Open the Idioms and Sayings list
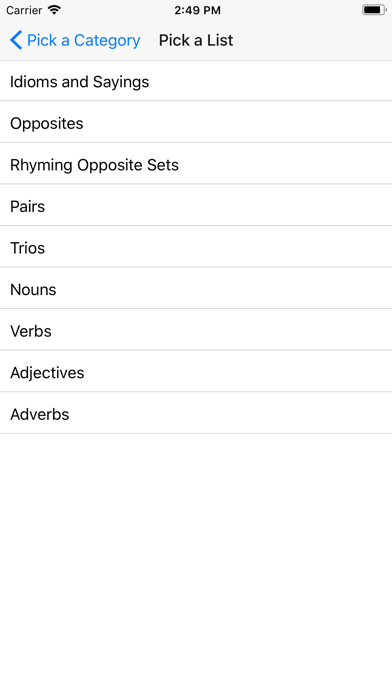Viewport: 392px width, 696px height. pyautogui.click(x=196, y=82)
